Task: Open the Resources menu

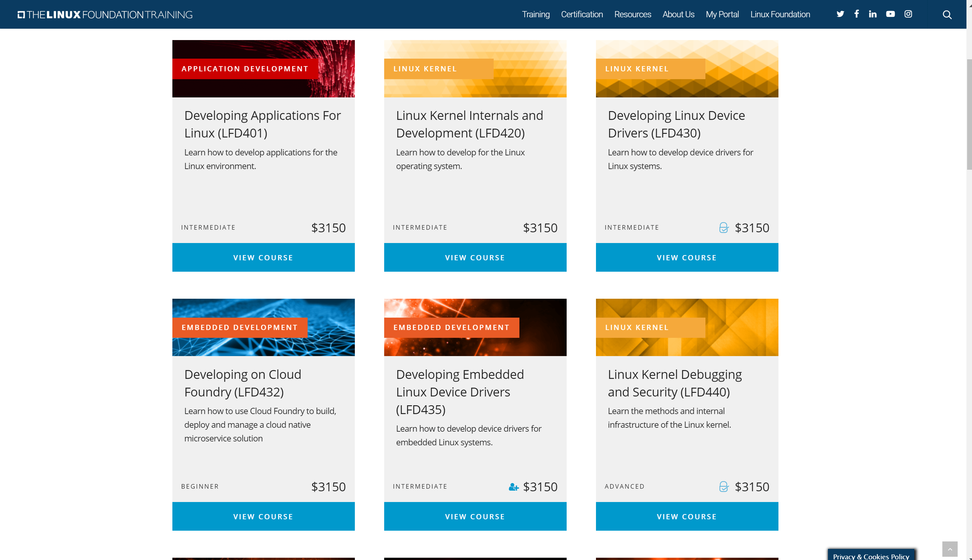Action: pyautogui.click(x=632, y=14)
